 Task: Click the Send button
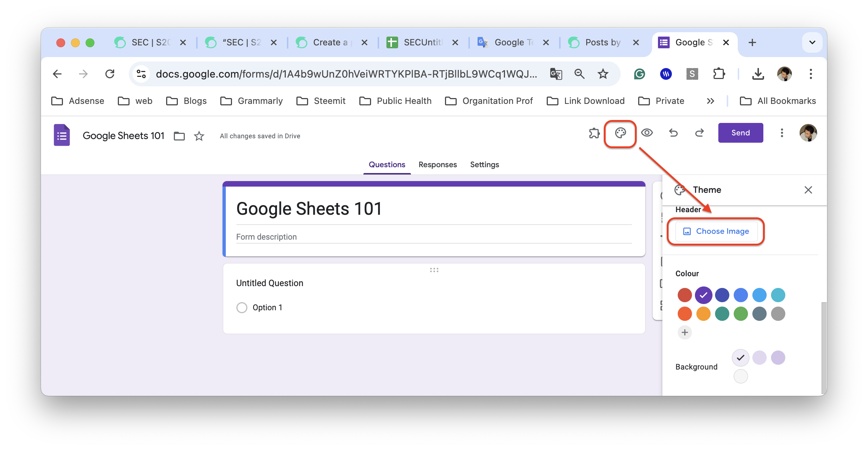(x=740, y=133)
